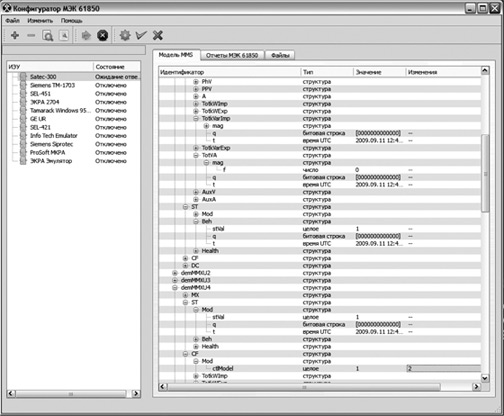Click the device icon beside ЭКРА Эмулятор
Viewport: 504px width, 416px height.
coord(23,161)
